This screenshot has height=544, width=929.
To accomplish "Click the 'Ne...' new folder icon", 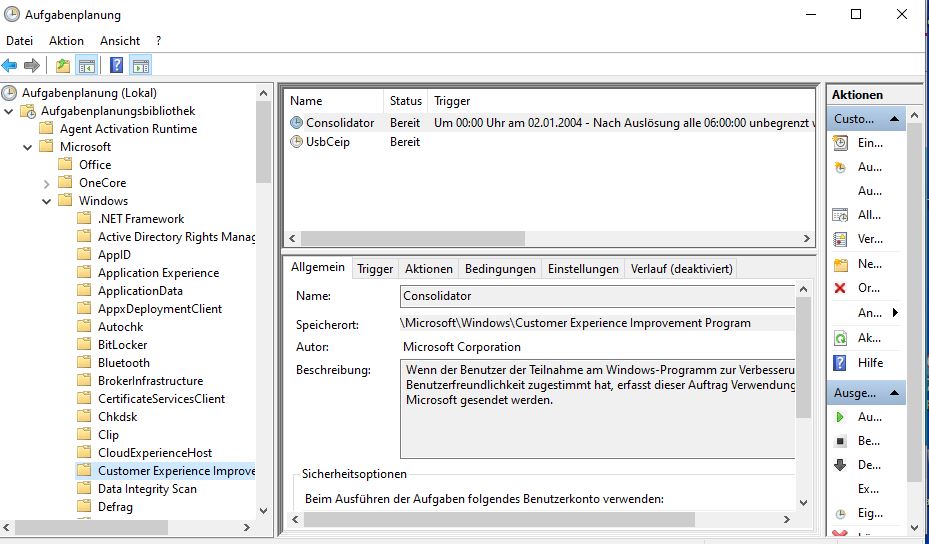I will click(x=840, y=264).
